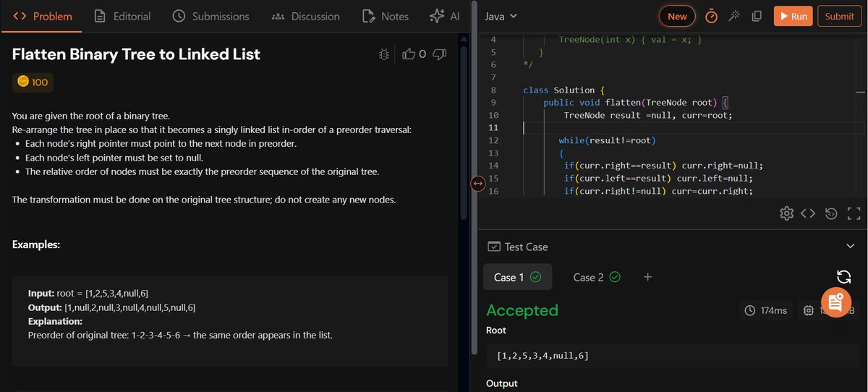Open editor settings gear icon
868x392 pixels.
pos(786,213)
